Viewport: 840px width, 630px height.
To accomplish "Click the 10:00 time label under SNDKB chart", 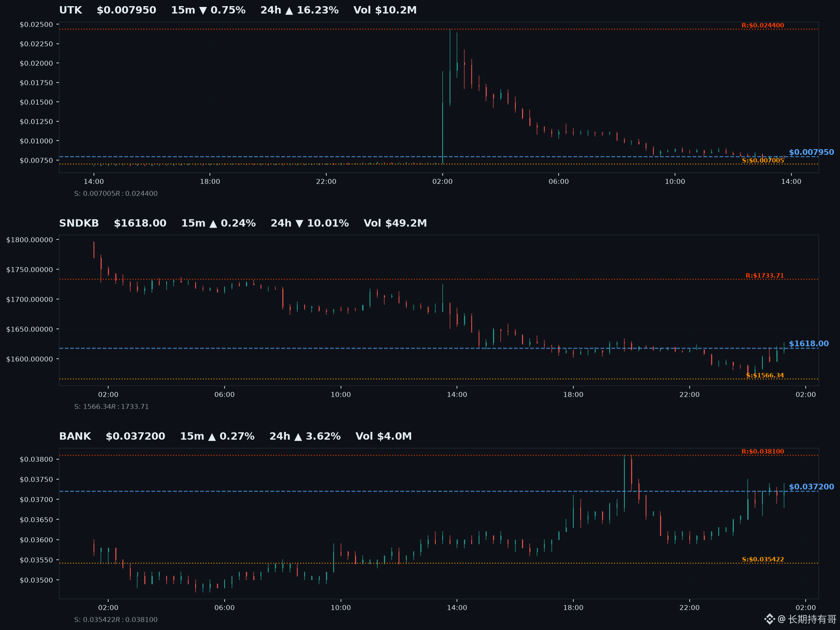I will [x=341, y=395].
